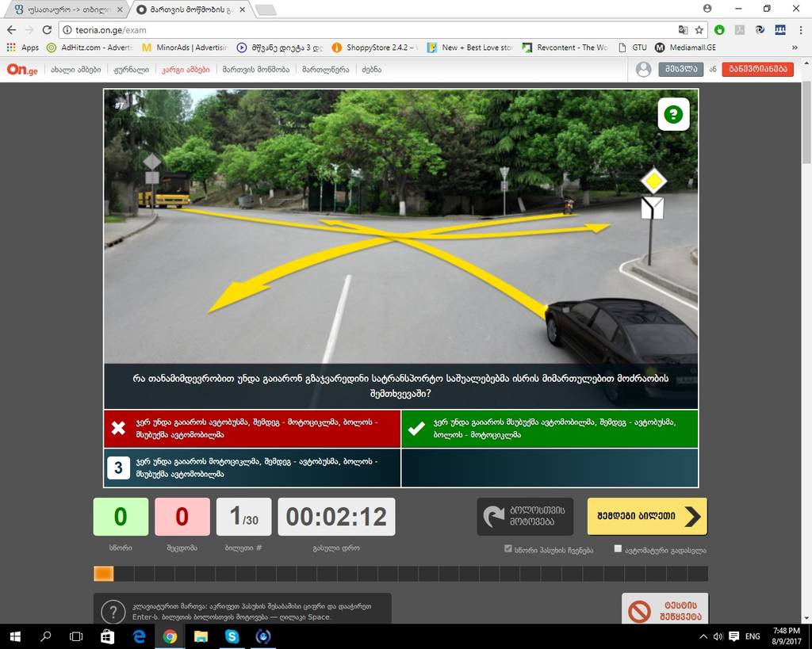This screenshot has height=649, width=812.
Task: Open the კარგი ამბები menu item
Action: coord(186,70)
